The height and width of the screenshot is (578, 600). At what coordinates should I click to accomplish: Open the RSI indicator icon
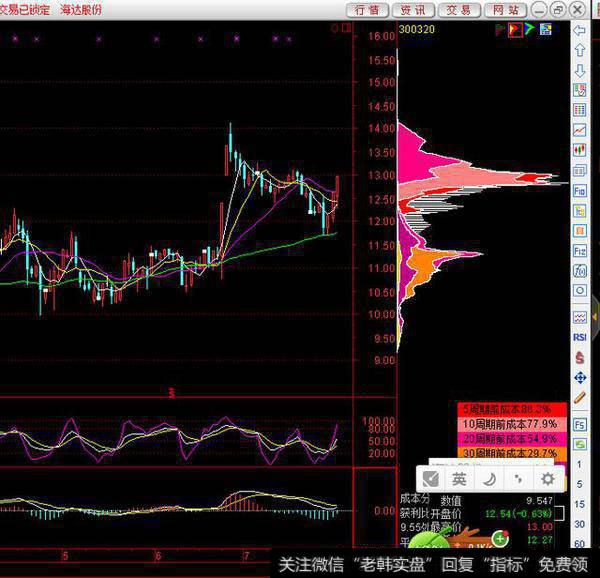tap(579, 338)
